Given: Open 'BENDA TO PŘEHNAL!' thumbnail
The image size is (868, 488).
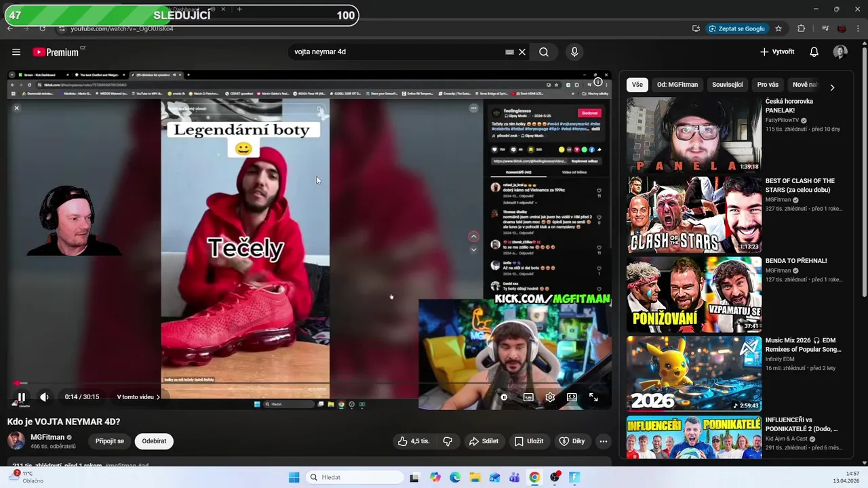Looking at the screenshot, I should [694, 294].
